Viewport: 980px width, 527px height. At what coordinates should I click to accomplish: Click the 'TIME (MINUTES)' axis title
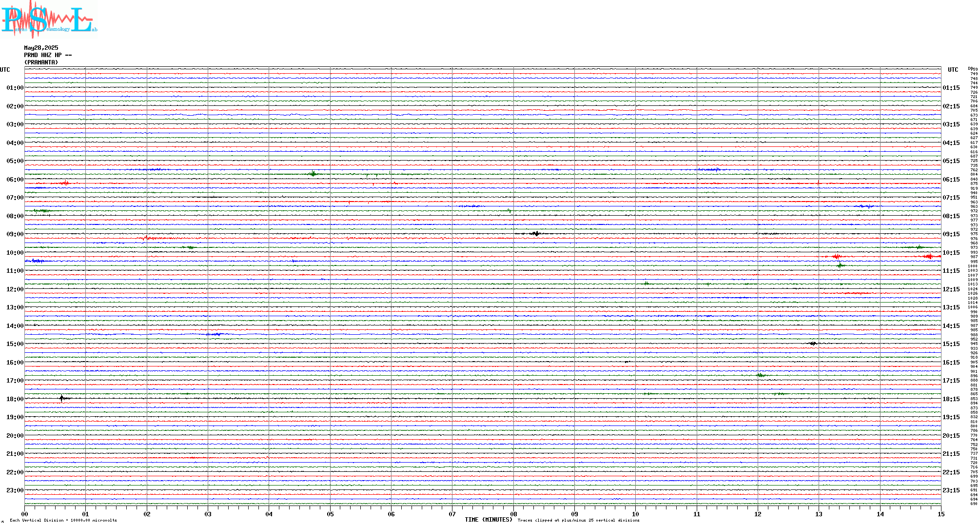pos(489,520)
